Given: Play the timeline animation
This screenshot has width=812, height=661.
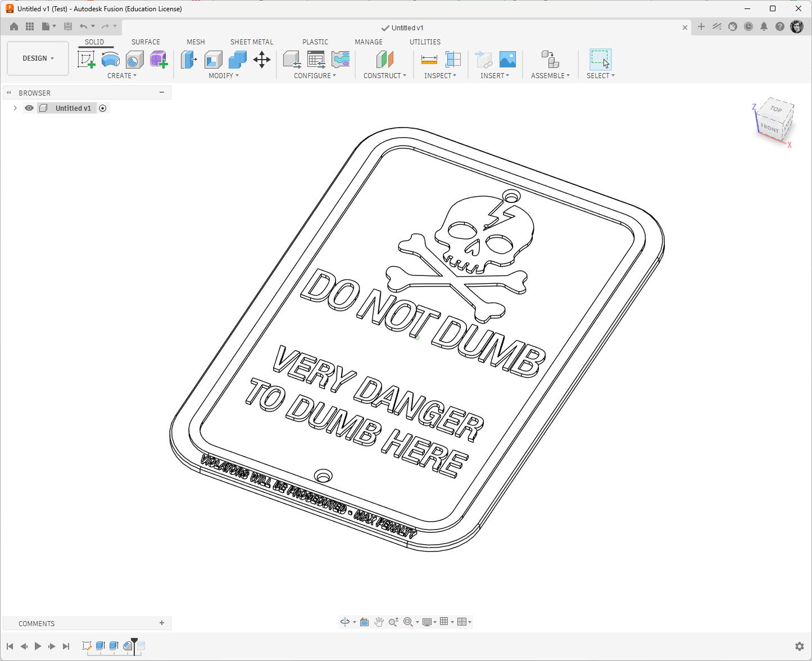Looking at the screenshot, I should pos(38,646).
